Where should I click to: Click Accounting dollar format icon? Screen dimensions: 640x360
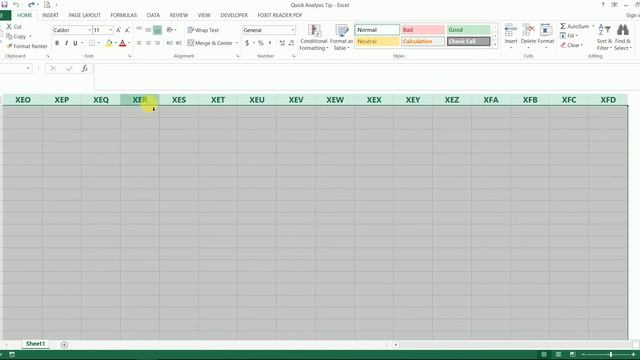pyautogui.click(x=247, y=43)
